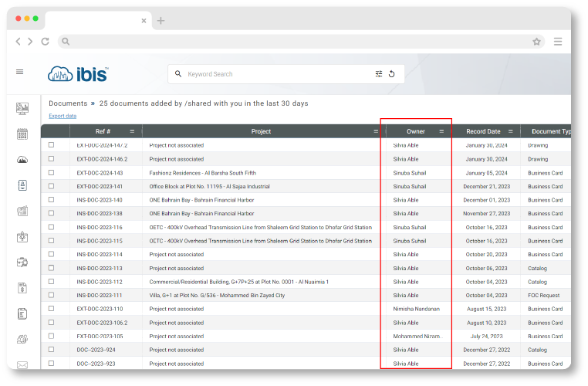Bookmark page using the star icon
This screenshot has height=386, width=588.
536,42
